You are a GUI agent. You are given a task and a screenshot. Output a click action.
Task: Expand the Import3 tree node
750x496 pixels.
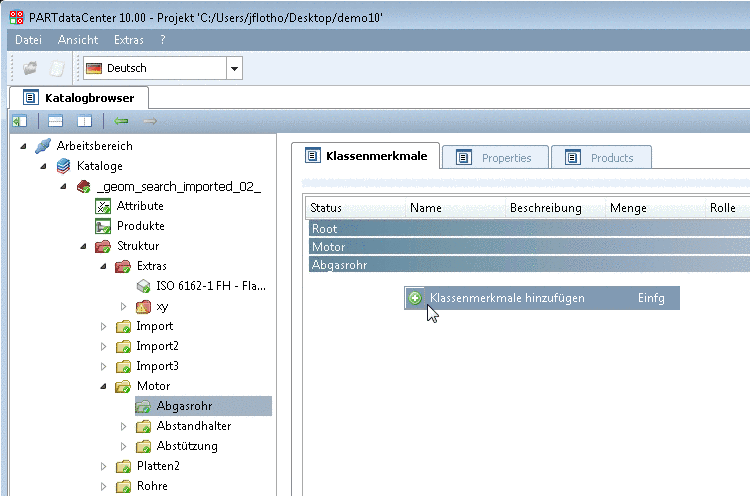(103, 366)
